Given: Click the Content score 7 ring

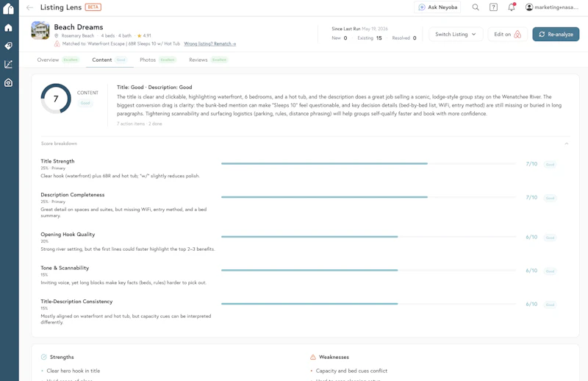Looking at the screenshot, I should tap(56, 99).
